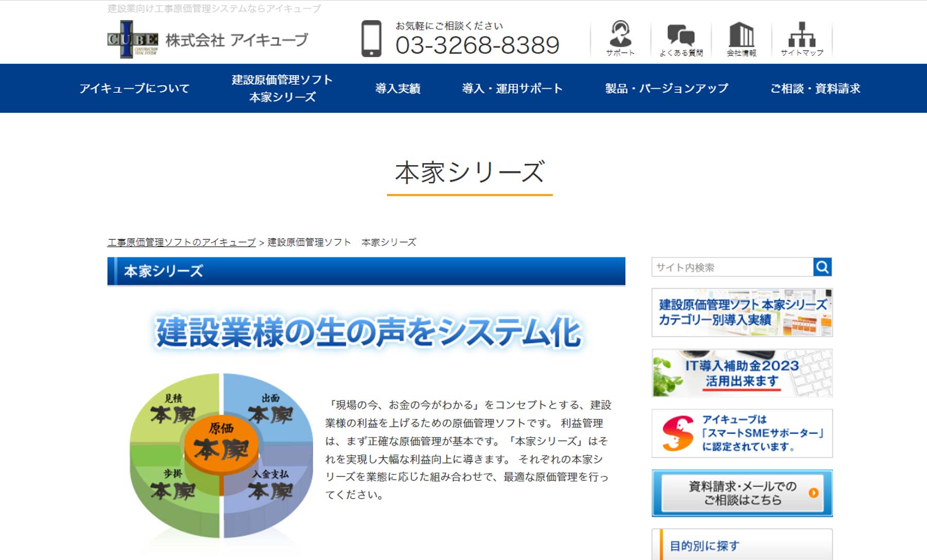Open the 会社情報 building icon
Image resolution: width=927 pixels, height=560 pixels.
pos(741,39)
